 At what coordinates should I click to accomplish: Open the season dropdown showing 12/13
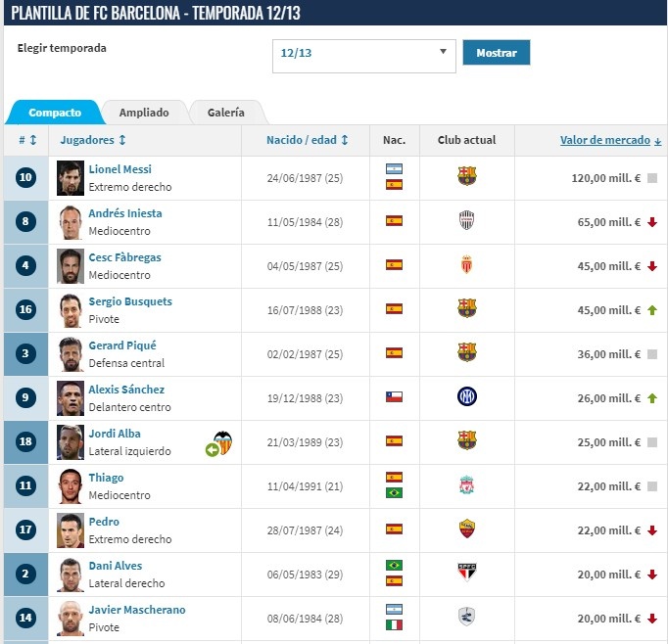coord(363,56)
